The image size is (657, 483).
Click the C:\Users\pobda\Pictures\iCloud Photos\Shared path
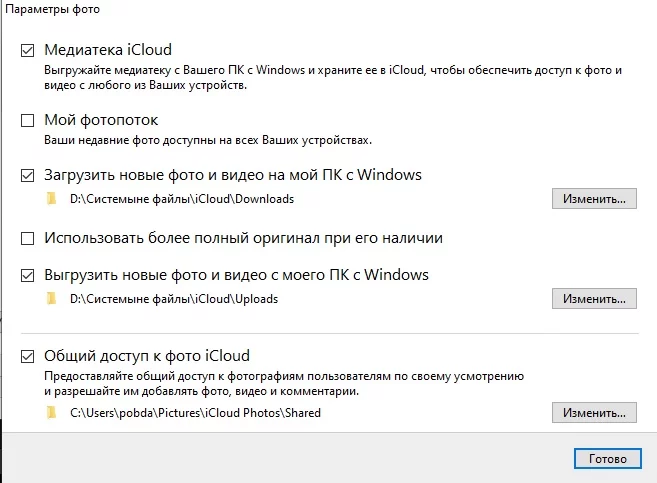tap(196, 412)
